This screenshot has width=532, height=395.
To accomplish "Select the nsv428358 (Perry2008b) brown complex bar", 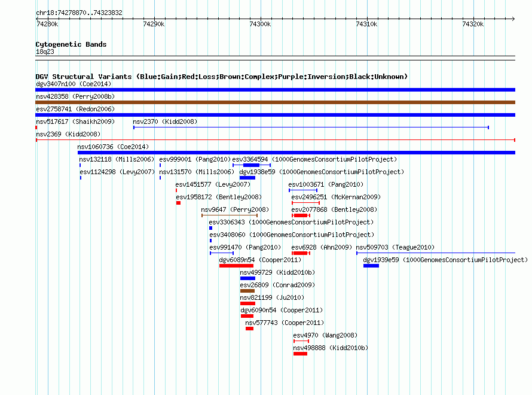I will pyautogui.click(x=275, y=102).
